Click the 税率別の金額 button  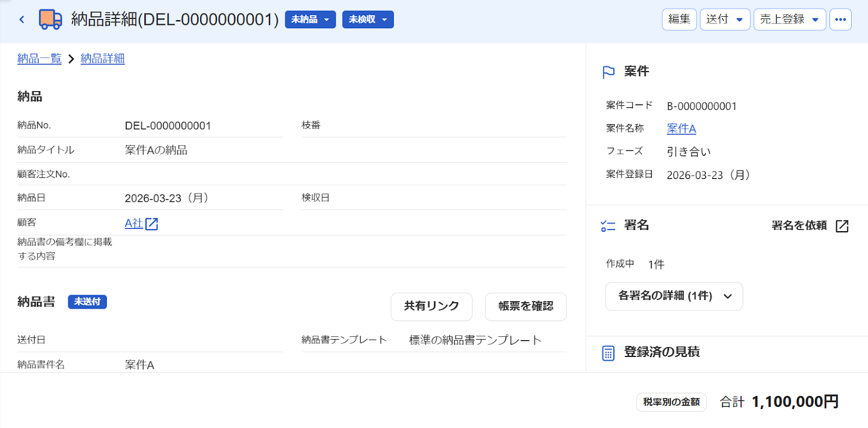tap(672, 402)
